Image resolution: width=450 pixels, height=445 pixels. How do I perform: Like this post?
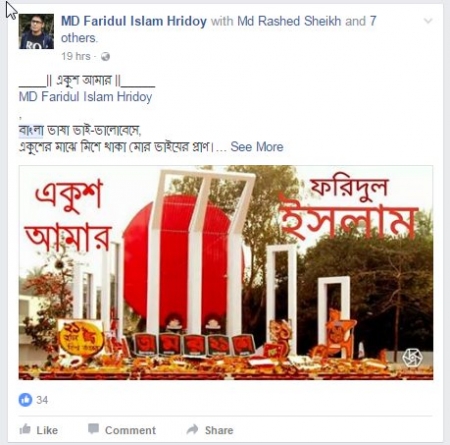pyautogui.click(x=39, y=430)
